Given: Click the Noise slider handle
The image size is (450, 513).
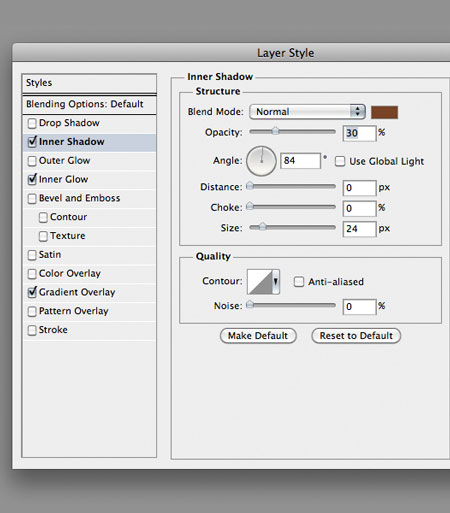Looking at the screenshot, I should [249, 304].
